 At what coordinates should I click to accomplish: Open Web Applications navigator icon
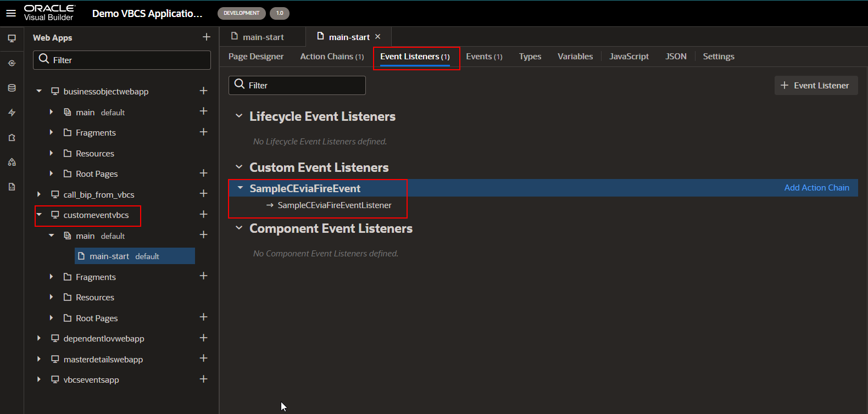click(x=12, y=38)
